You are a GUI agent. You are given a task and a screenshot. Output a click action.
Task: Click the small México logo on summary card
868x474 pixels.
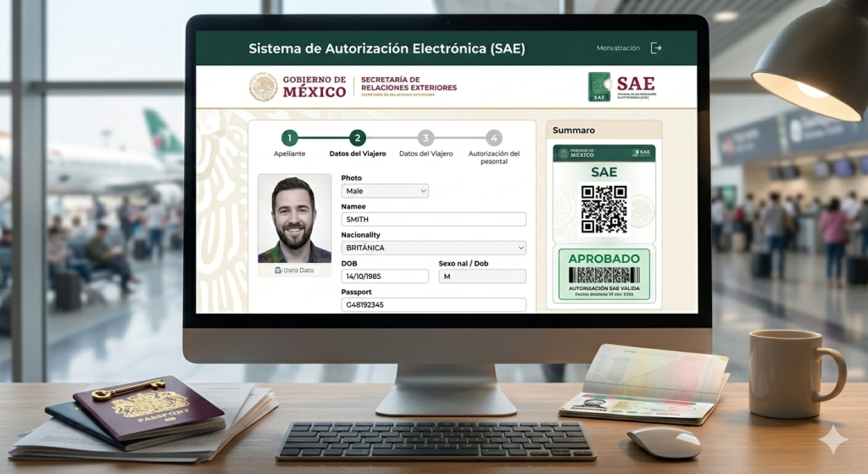click(576, 153)
